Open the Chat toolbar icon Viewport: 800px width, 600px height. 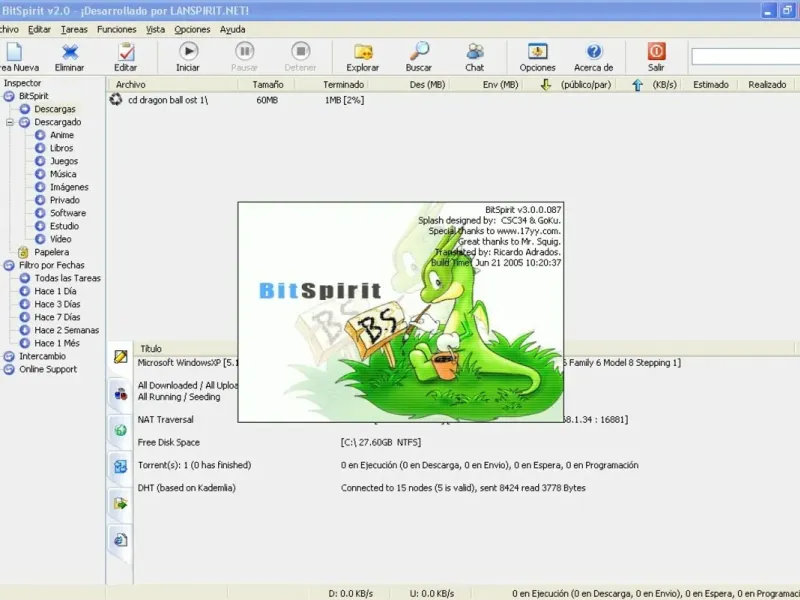[x=474, y=52]
